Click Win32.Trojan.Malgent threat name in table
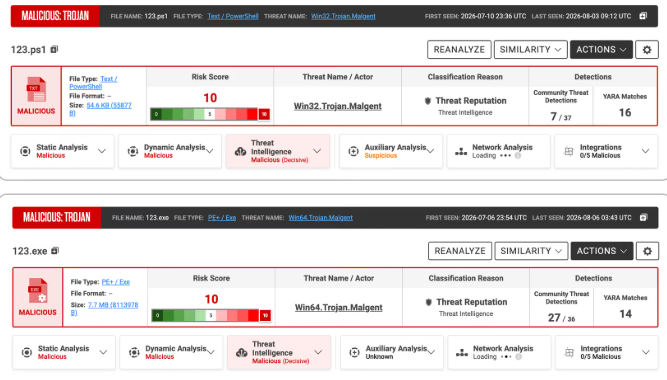Image resolution: width=667 pixels, height=380 pixels. (x=337, y=106)
